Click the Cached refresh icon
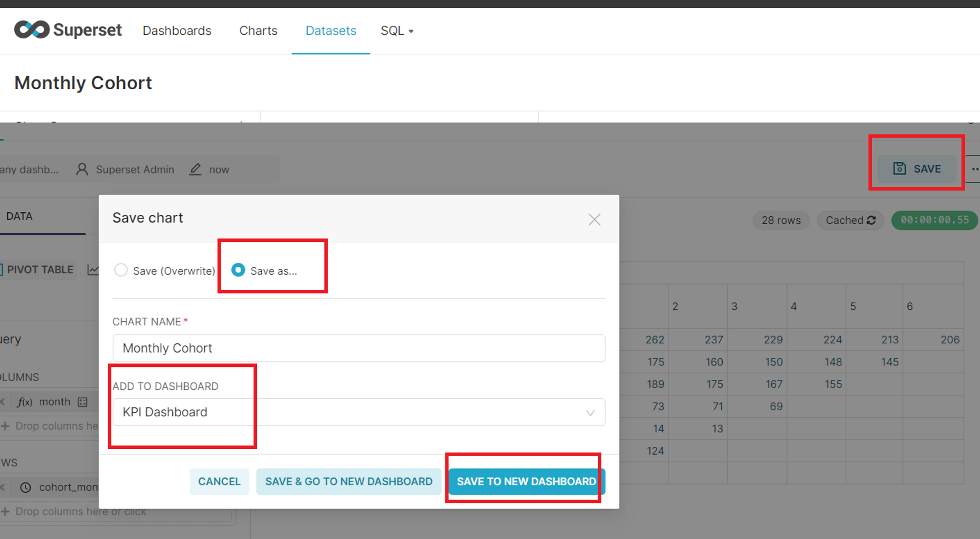This screenshot has height=539, width=980. click(x=871, y=220)
